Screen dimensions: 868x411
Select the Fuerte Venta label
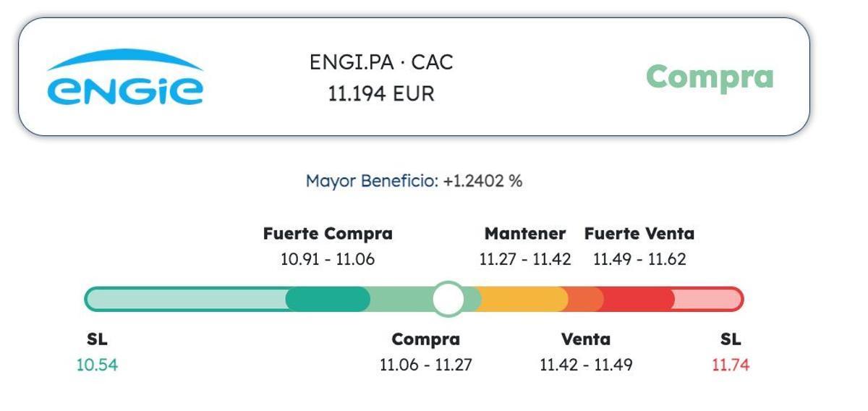639,234
